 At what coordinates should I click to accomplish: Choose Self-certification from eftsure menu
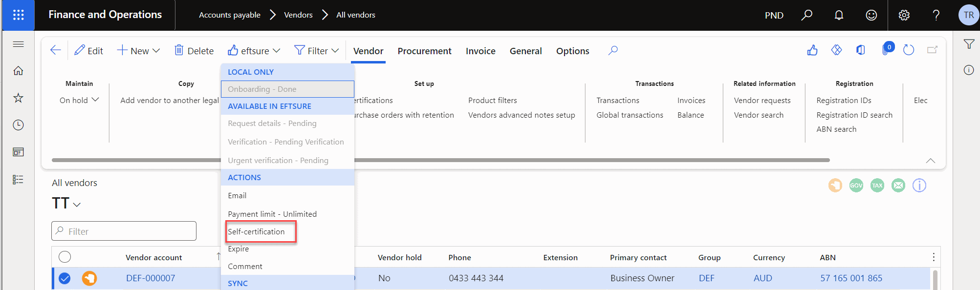point(256,232)
